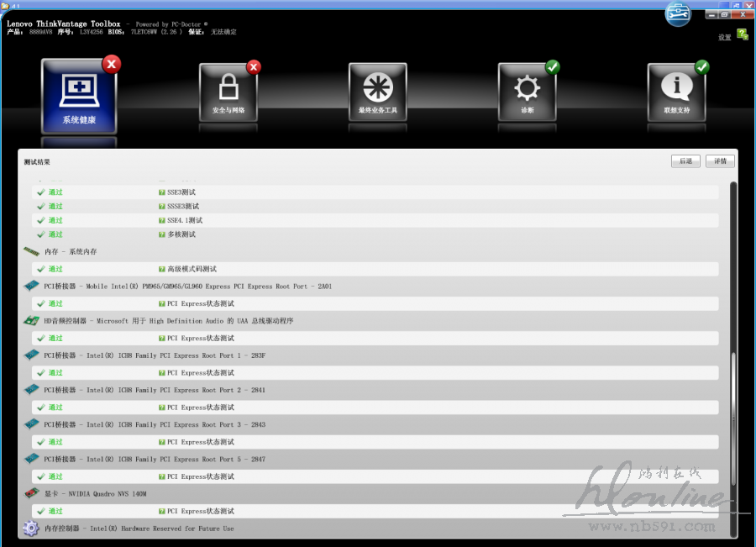Select ICH8 Family Root Port 5 - 2847 heading
The image size is (756, 547).
155,460
